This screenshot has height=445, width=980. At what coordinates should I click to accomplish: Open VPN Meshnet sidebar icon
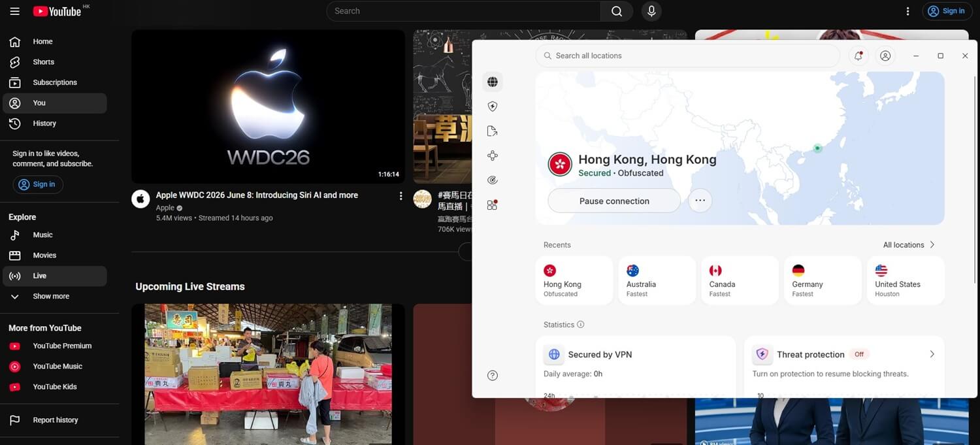click(x=493, y=156)
